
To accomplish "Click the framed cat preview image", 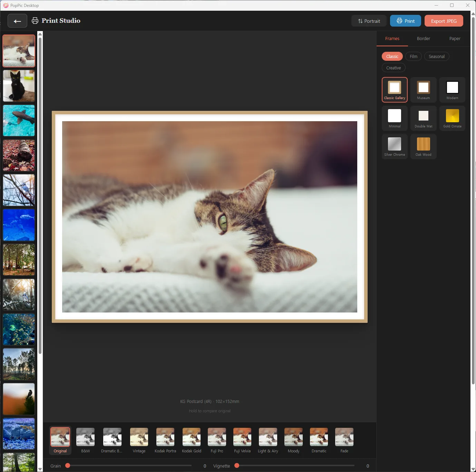I will pos(210,217).
